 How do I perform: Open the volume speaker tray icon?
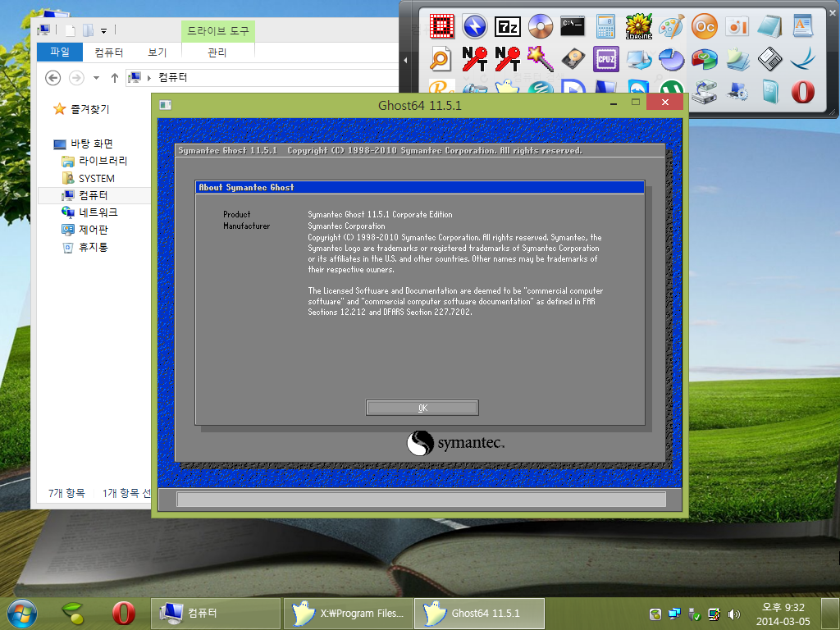(x=734, y=614)
